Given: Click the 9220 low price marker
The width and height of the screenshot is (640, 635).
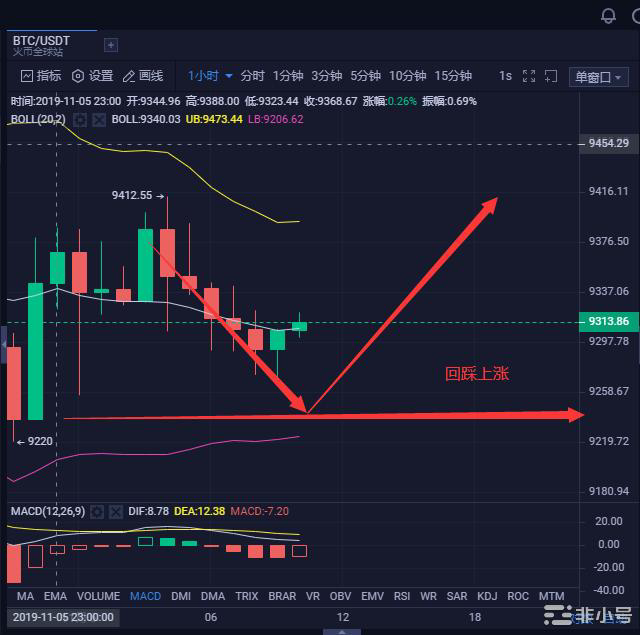Looking at the screenshot, I should click(x=35, y=442).
